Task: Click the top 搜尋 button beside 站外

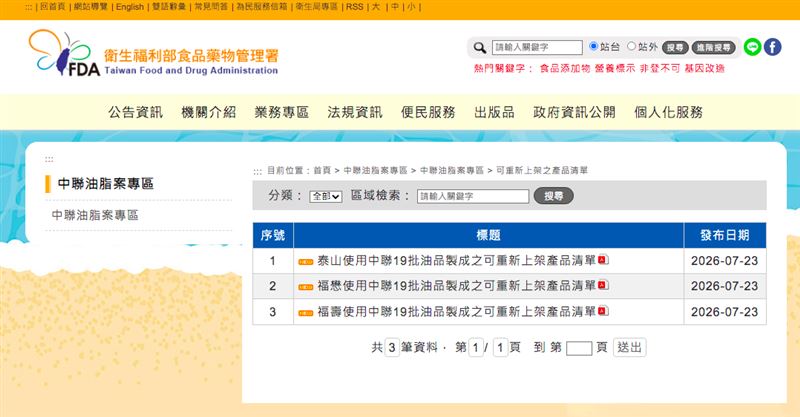Action: click(x=675, y=47)
